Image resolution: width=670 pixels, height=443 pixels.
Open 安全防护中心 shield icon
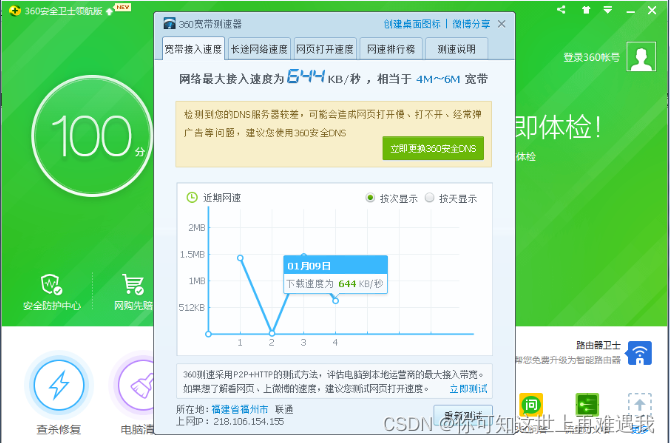pos(52,285)
